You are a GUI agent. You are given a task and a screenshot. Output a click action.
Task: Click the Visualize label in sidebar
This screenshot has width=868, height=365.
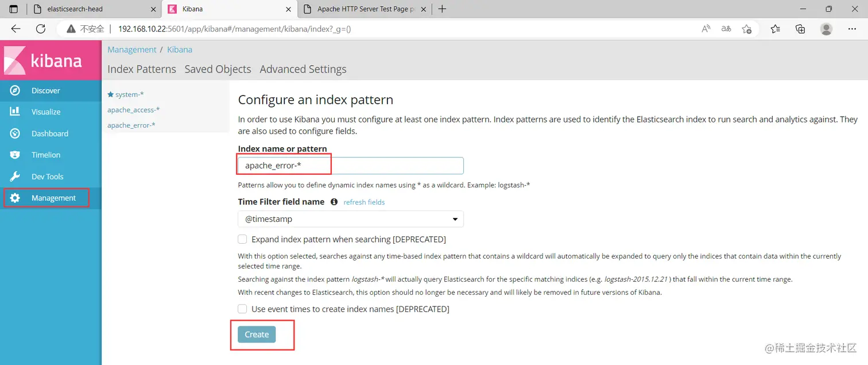click(46, 112)
